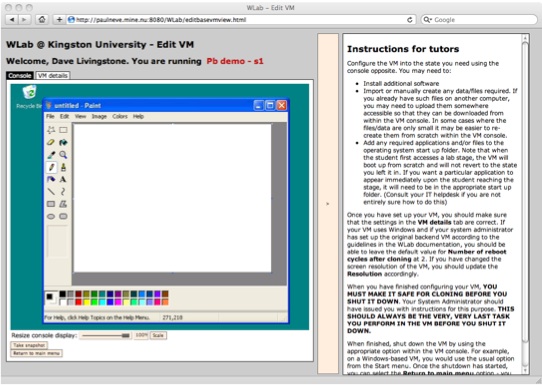Pick the red color swatch in palette
Viewport: 542px width, 385px height.
coord(78,302)
